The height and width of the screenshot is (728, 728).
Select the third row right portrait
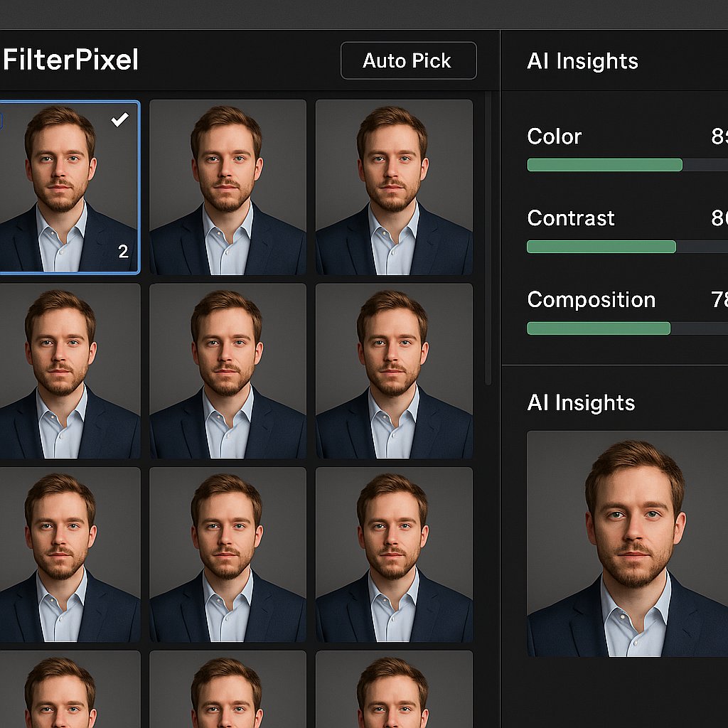[x=394, y=555]
